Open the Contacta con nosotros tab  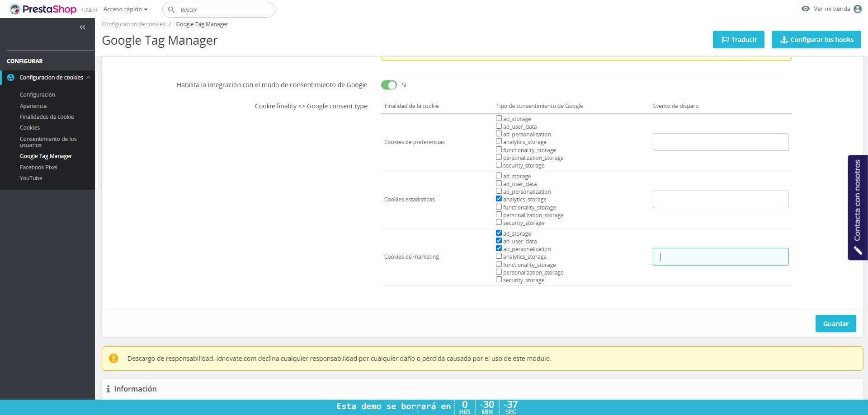(858, 208)
